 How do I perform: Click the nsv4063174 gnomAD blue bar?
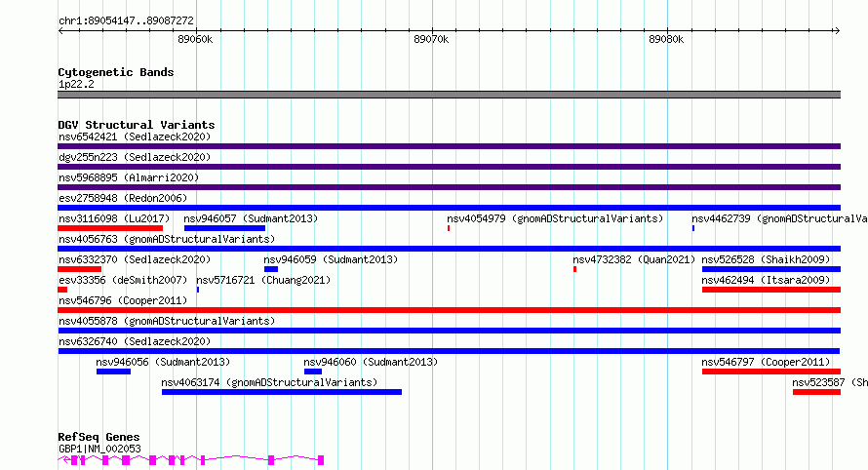[282, 392]
